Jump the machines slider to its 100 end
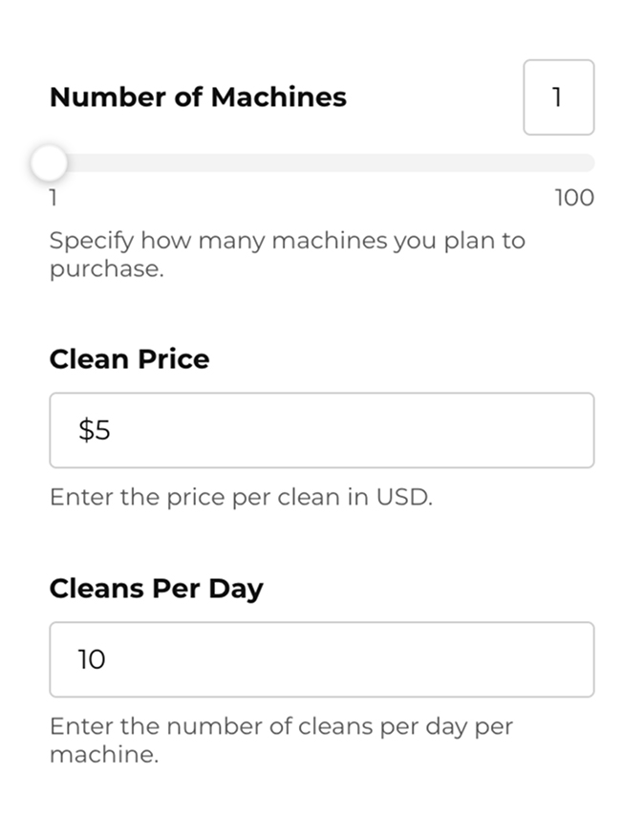Screen dimensions: 644x817 pos(589,163)
